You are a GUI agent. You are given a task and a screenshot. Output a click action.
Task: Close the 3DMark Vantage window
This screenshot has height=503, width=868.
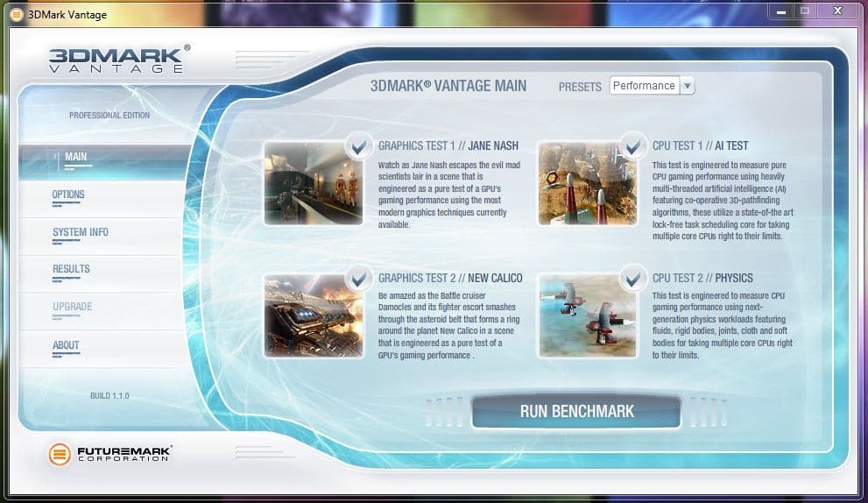837,11
